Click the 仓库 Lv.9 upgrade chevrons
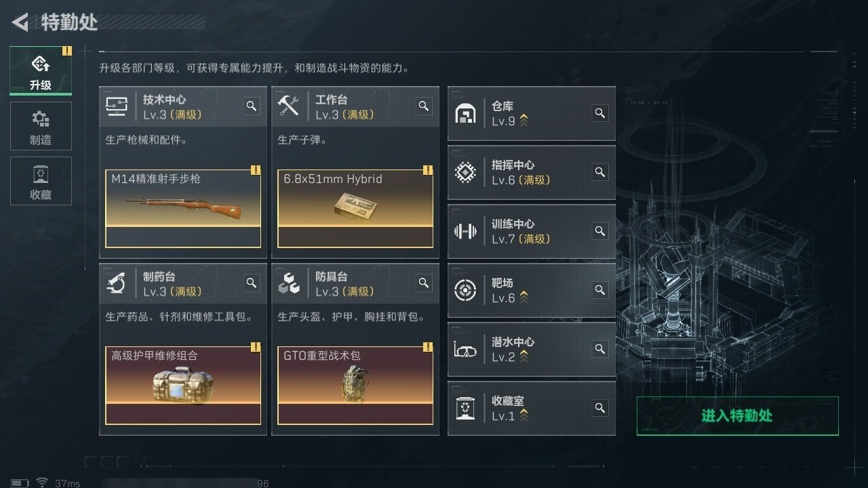The width and height of the screenshot is (868, 488). point(523,121)
